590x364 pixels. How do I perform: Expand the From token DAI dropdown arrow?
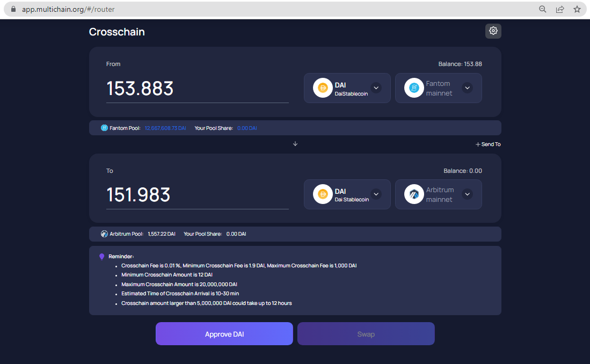[x=376, y=88]
